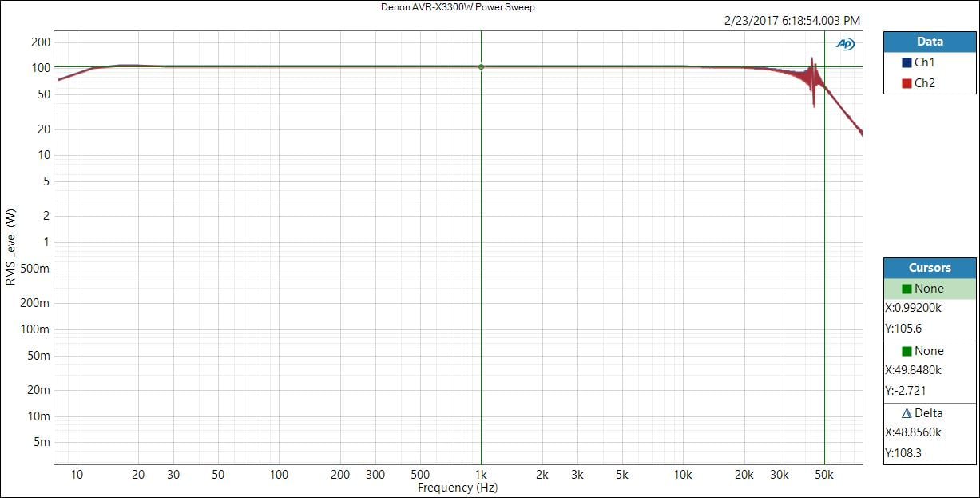Screen dimensions: 980x498
Task: Select the X:0.99200k cursor value
Action: [x=913, y=307]
